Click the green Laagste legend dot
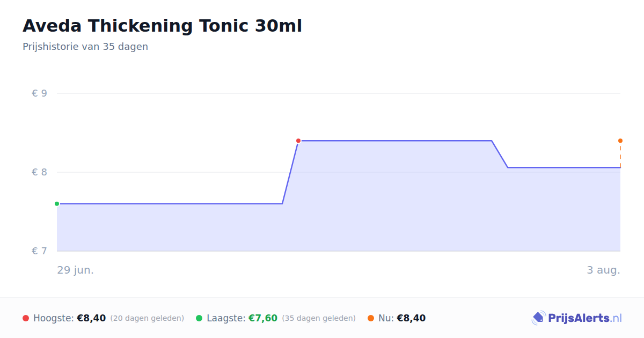Screen dimensions: 644x338 pyautogui.click(x=199, y=318)
